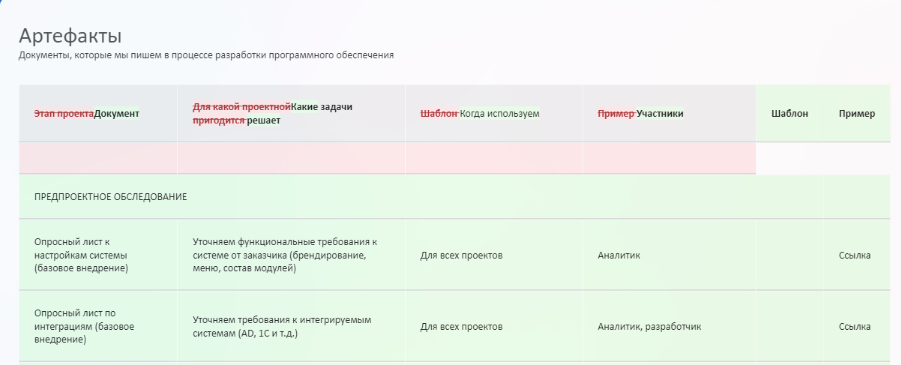
Task: Select the Аналитик, разработчик participants cell
Action: [x=669, y=326]
